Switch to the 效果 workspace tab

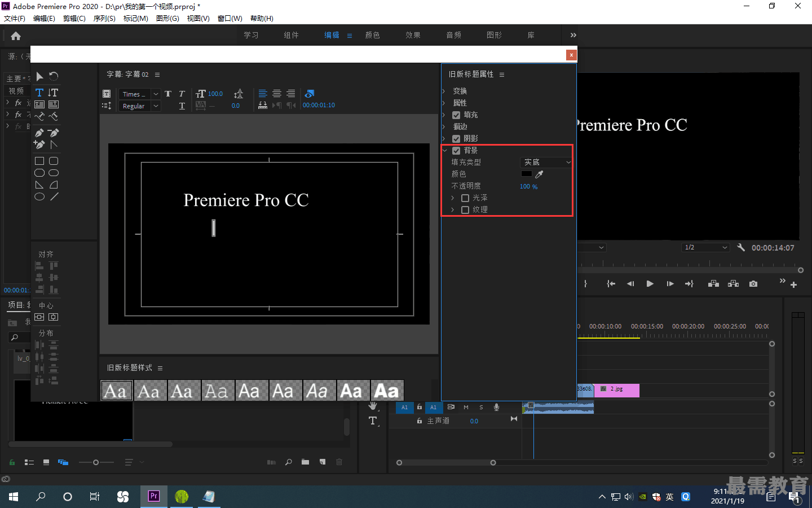413,35
